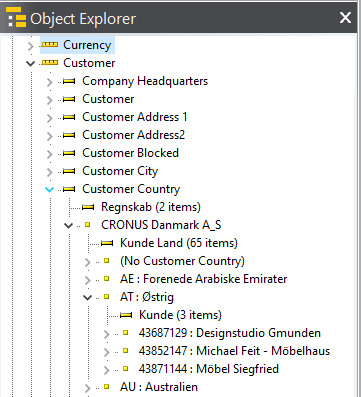361x397 pixels.
Task: Select 43687129 : Designstudio Gmunden
Action: coord(230,333)
